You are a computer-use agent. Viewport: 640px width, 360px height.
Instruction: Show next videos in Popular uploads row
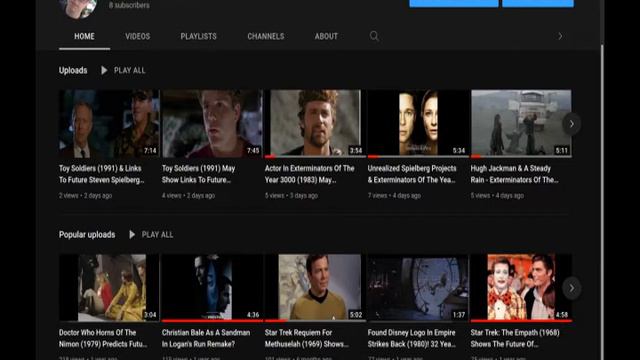click(571, 288)
